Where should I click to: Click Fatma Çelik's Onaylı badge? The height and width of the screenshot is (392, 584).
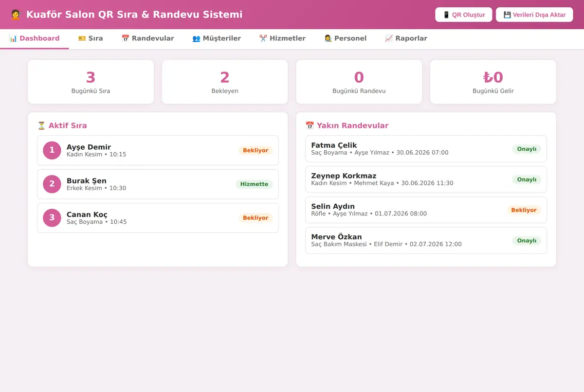pos(527,149)
